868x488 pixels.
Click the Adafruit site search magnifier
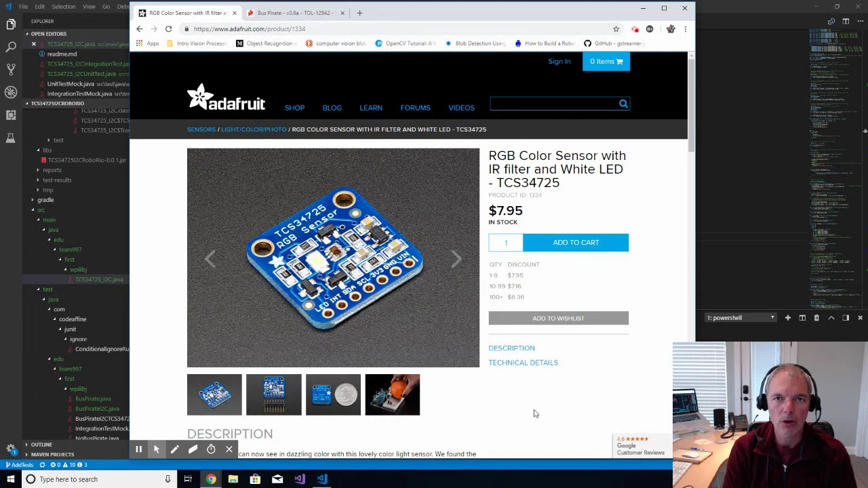(623, 104)
